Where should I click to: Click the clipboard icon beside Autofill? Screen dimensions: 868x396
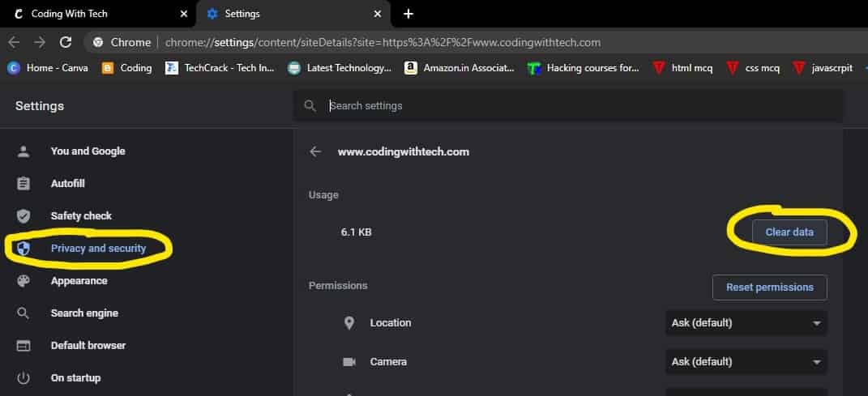tap(24, 184)
